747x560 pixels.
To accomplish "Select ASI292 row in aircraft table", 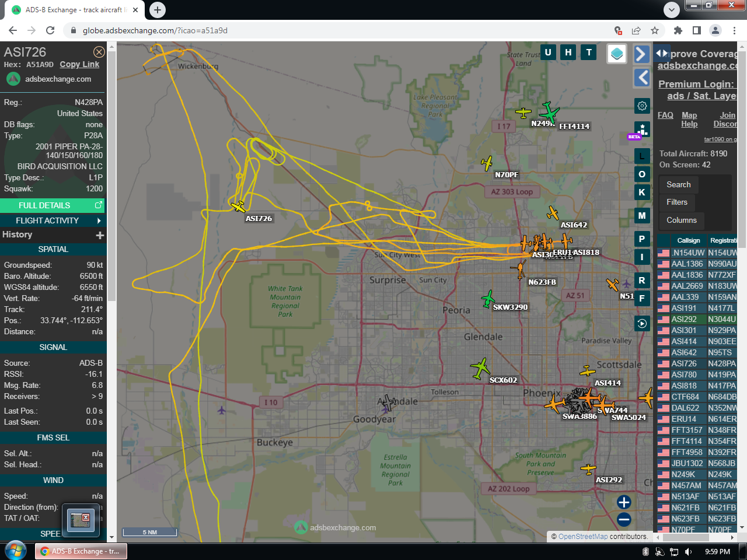I will coord(697,319).
